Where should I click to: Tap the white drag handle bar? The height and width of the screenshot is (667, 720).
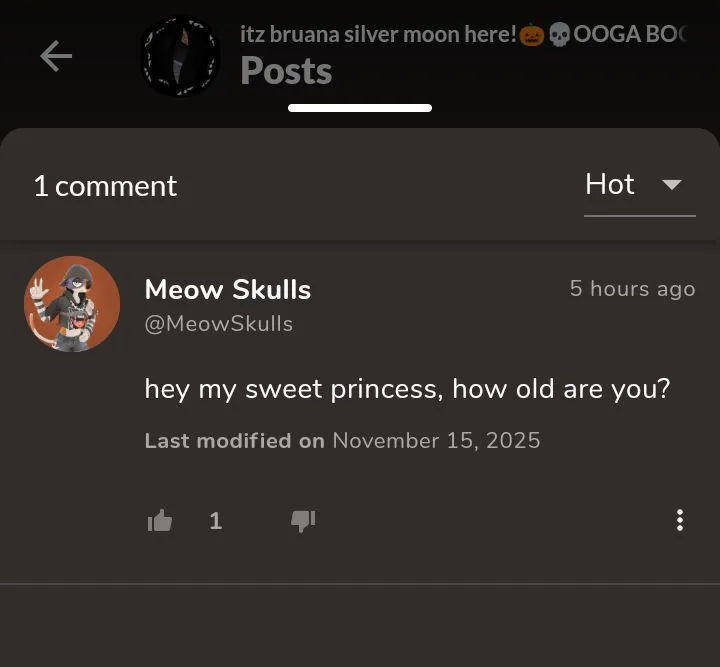pos(360,107)
